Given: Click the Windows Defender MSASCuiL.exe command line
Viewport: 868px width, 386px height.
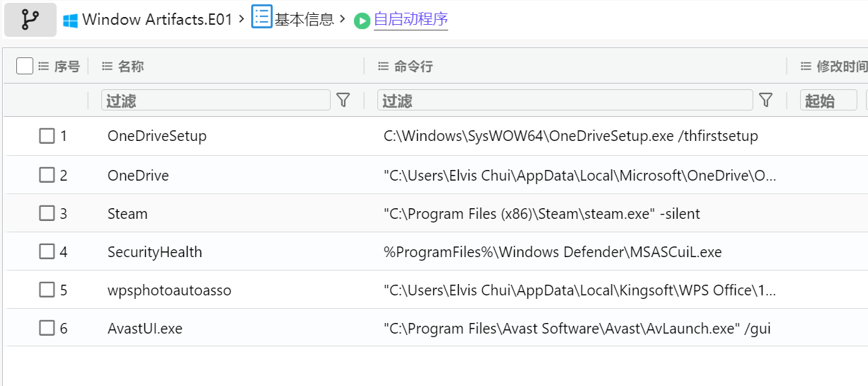Looking at the screenshot, I should tap(552, 251).
